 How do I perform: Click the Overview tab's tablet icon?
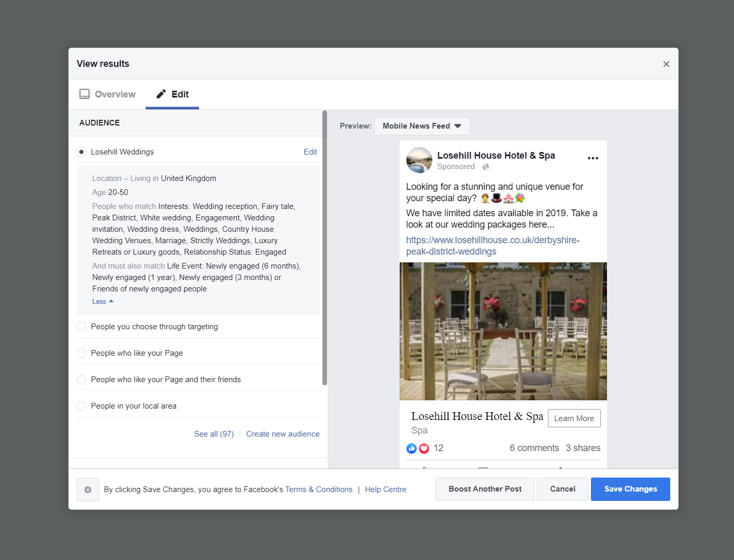point(84,94)
